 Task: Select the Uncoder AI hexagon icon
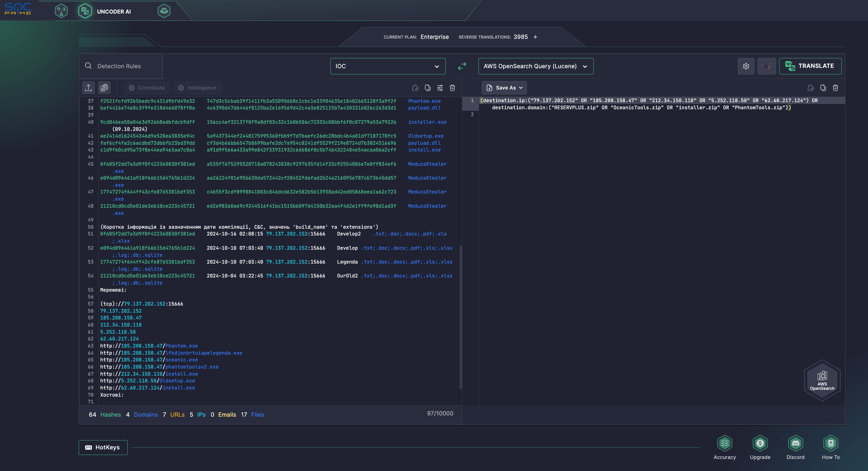(85, 11)
